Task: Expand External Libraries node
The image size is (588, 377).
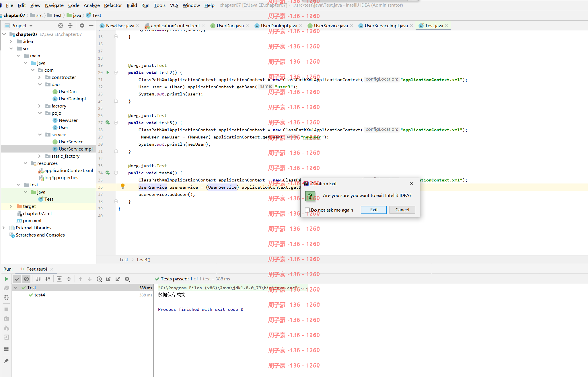Action: pos(4,228)
